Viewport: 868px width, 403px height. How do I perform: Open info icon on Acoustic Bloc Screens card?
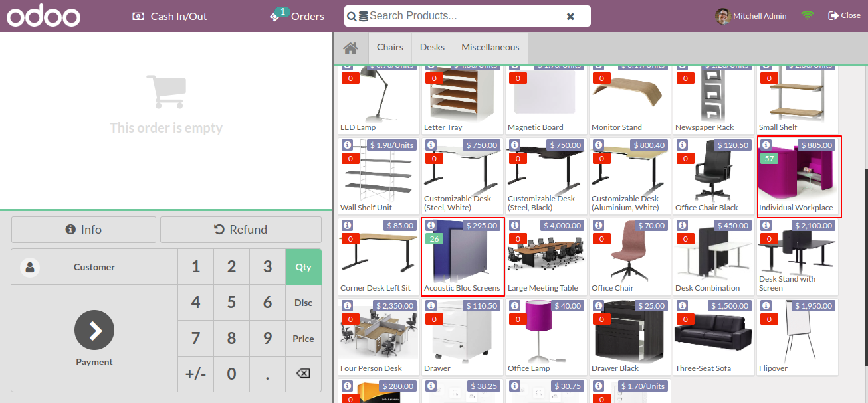point(431,225)
